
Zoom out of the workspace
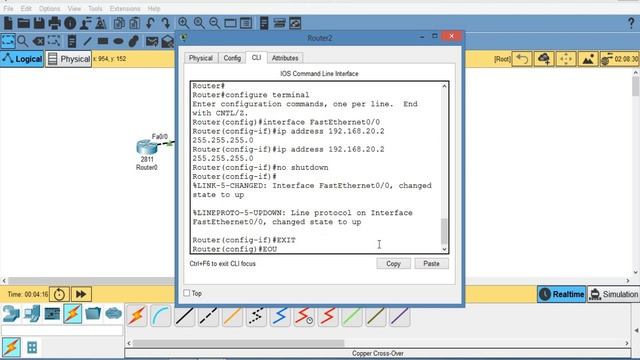point(215,23)
